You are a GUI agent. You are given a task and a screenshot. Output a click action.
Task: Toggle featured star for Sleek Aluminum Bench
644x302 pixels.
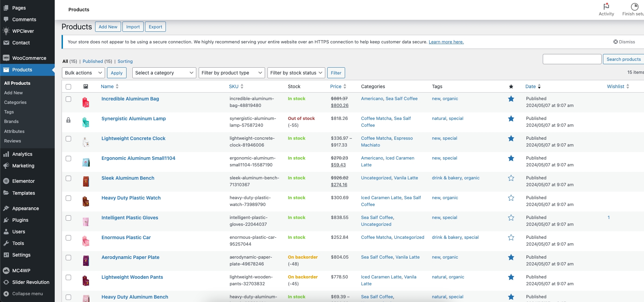pyautogui.click(x=511, y=178)
